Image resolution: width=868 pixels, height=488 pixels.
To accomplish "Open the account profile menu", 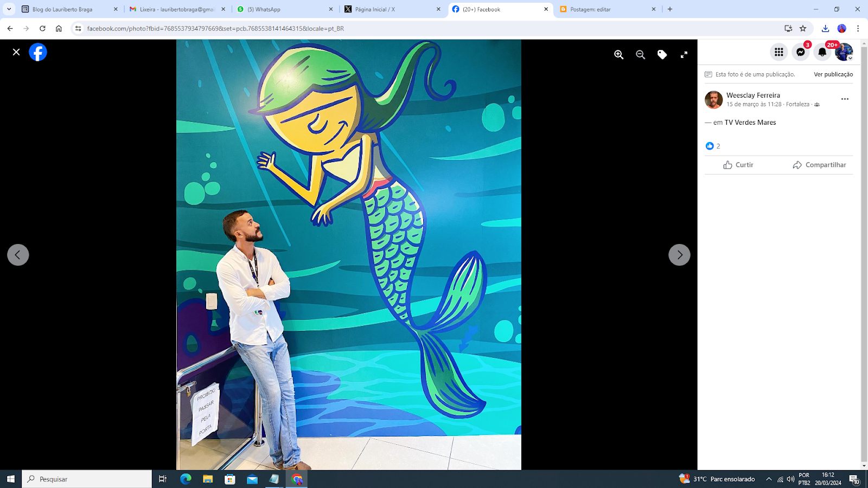I will 844,52.
